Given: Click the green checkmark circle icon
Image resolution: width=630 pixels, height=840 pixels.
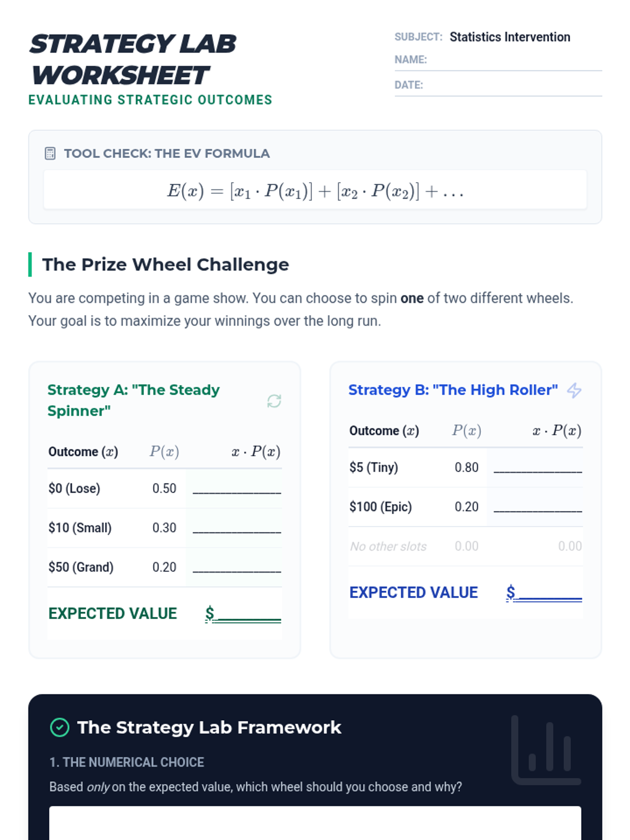Looking at the screenshot, I should coord(59,727).
